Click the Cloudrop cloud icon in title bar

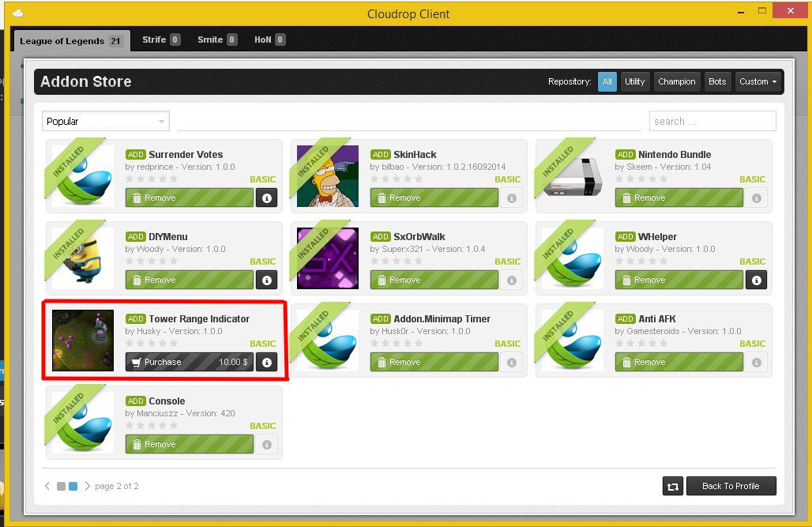tap(17, 13)
